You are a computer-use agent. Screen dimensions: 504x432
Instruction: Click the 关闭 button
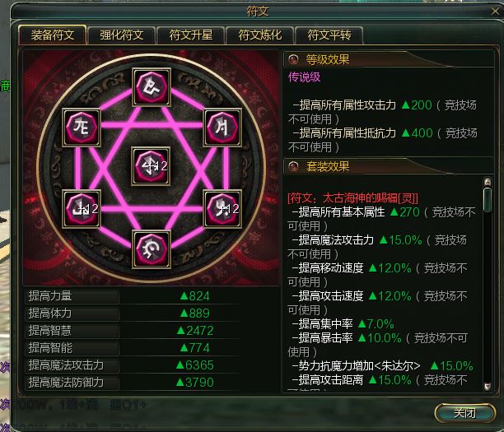tap(464, 413)
